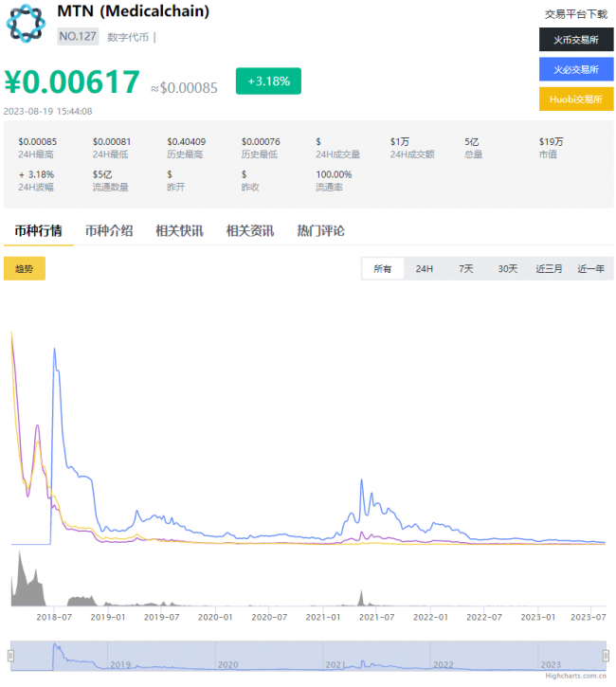Click 2020 in the navigator timeline
616x687 pixels.
pos(228,664)
